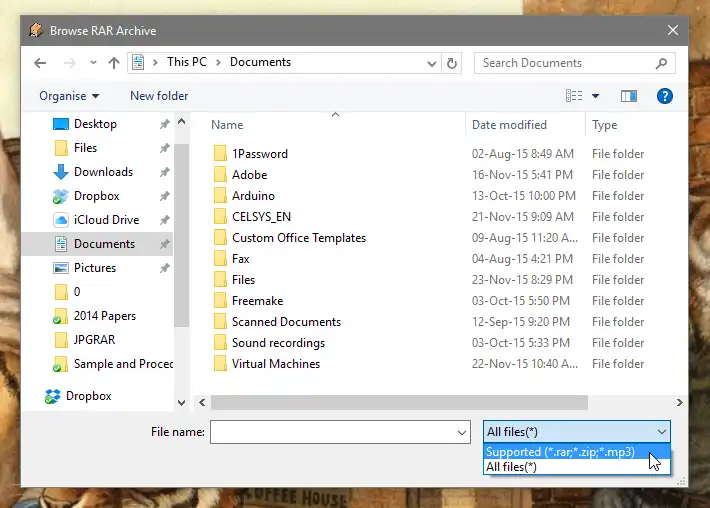710x508 pixels.
Task: Select the Scanned Documents folder
Action: pos(286,321)
